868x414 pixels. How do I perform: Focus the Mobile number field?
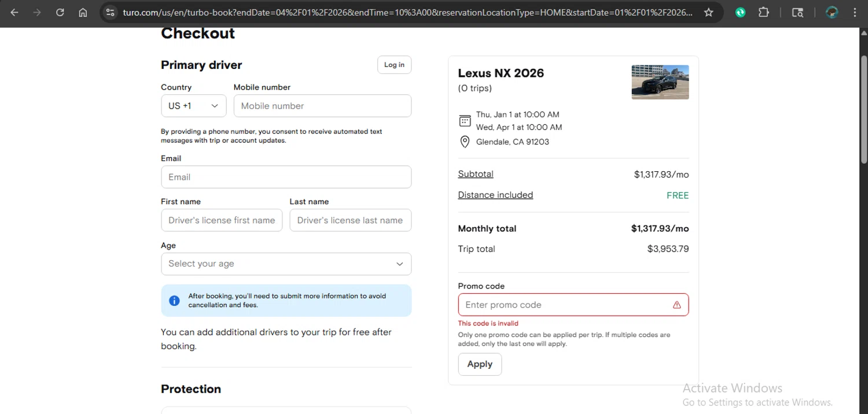pos(322,106)
